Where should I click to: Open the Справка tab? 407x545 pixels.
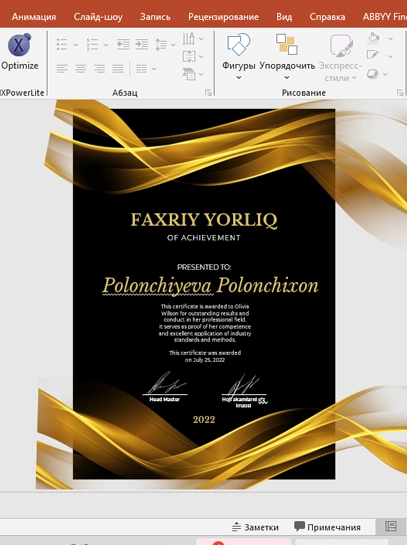[327, 17]
